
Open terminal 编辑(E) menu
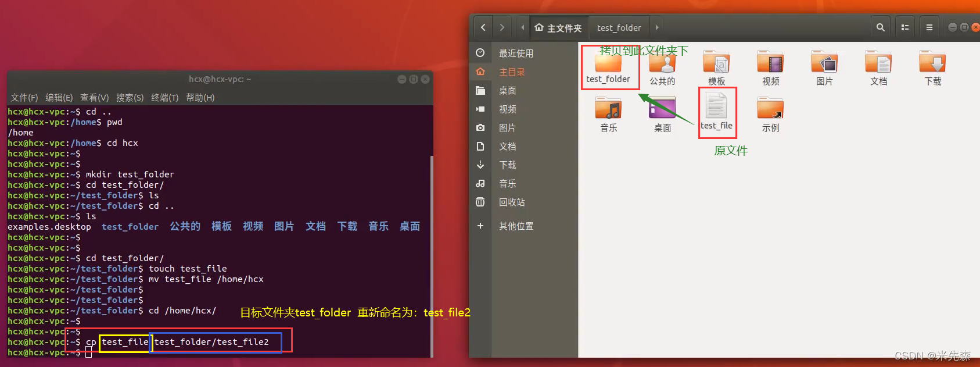tap(59, 98)
